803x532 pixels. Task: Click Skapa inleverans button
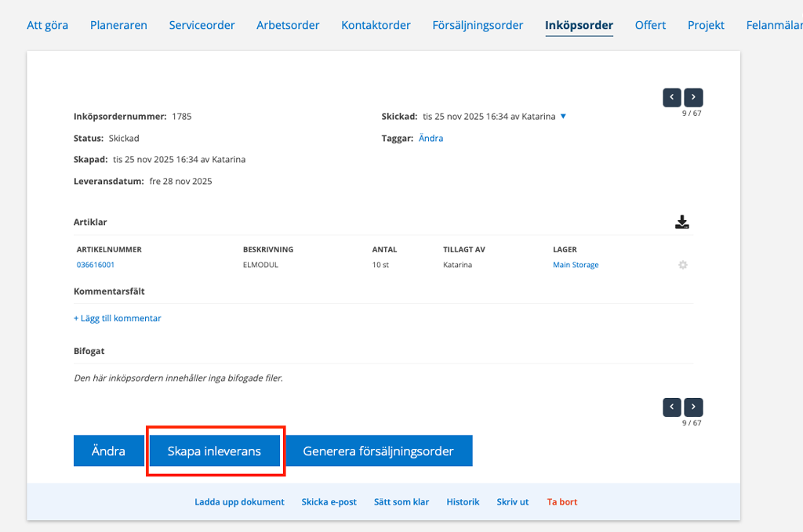click(214, 451)
